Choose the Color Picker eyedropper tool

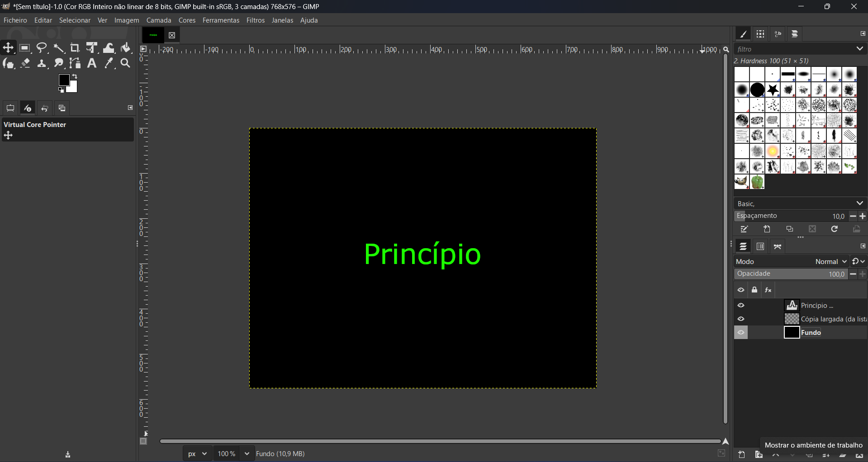pos(109,63)
